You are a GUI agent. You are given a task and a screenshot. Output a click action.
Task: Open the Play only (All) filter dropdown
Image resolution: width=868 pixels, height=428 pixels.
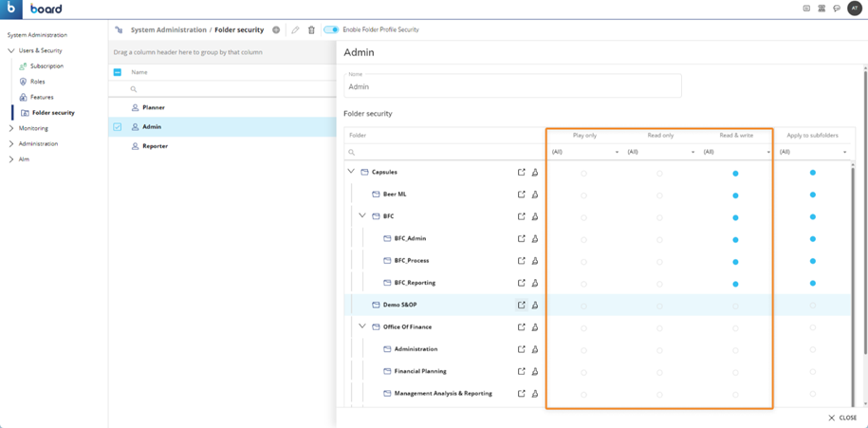click(x=584, y=152)
